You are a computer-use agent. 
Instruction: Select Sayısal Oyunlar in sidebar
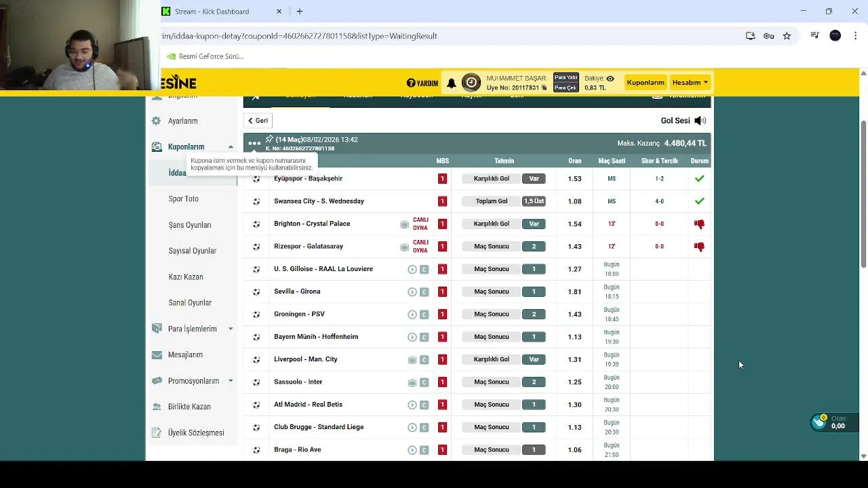(193, 251)
